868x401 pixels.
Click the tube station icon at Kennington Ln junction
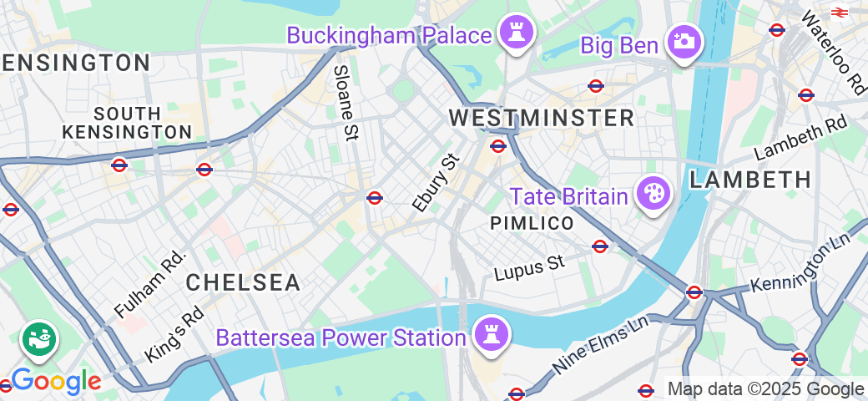pos(694,292)
